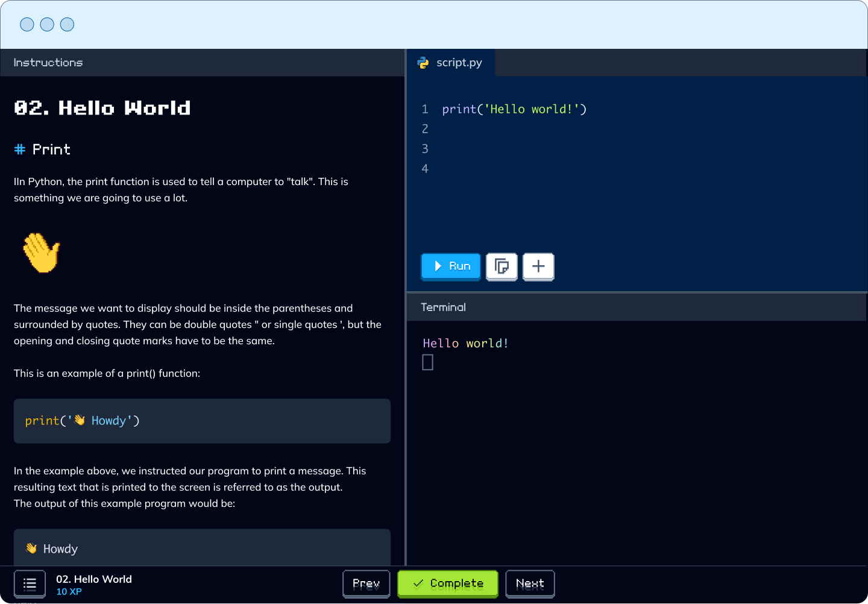Viewport: 868px width, 604px height.
Task: Click the play triangle inside the Run button
Action: (x=438, y=266)
